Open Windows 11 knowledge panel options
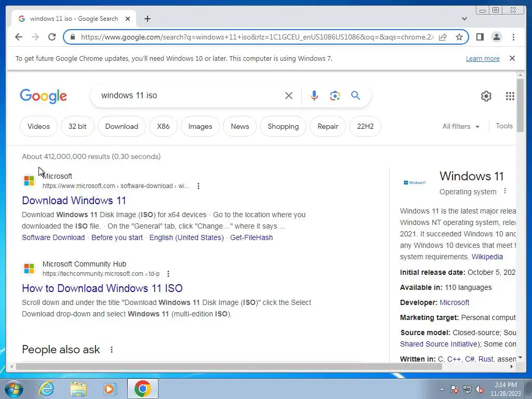The width and height of the screenshot is (532, 399). click(x=505, y=191)
